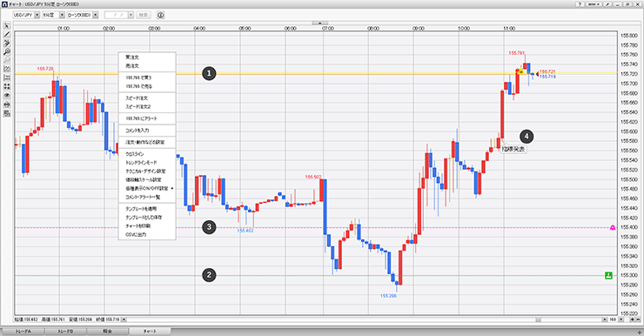Switch to the トレードA tab

23,331
